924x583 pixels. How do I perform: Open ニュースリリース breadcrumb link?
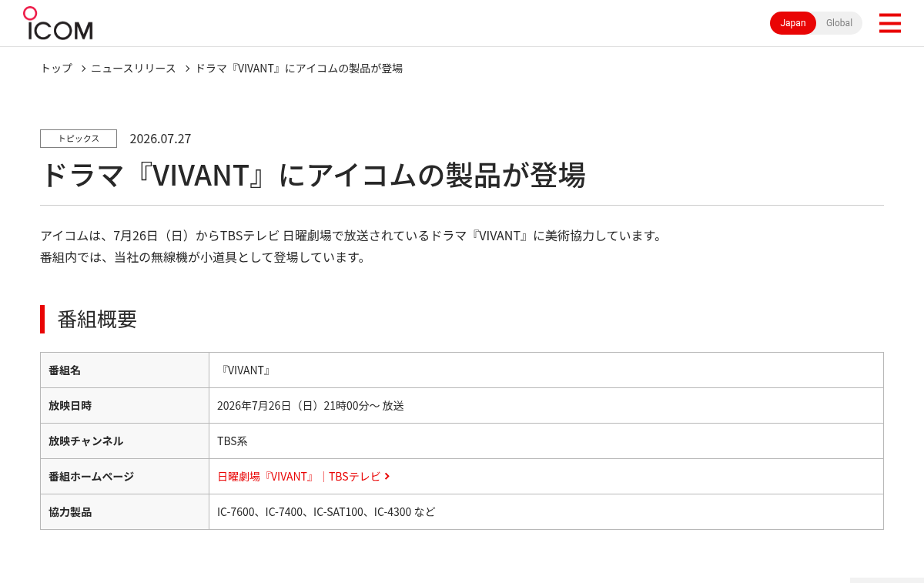[133, 68]
